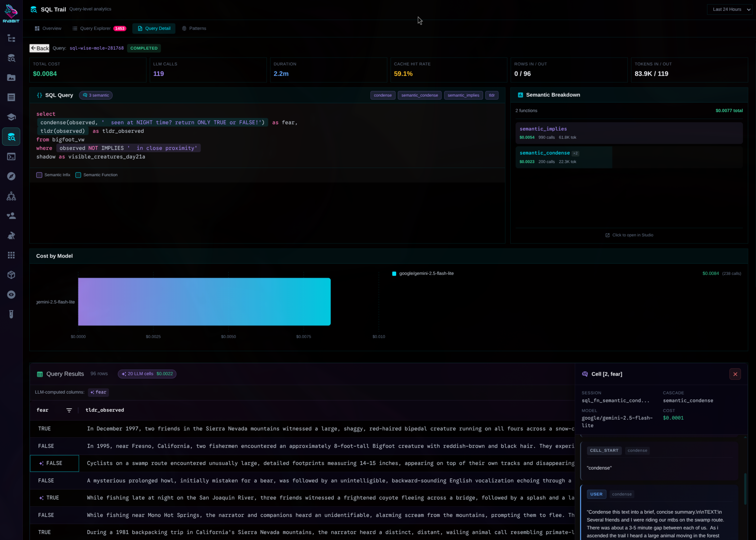Screen dimensions: 756x540
Task: Select the graduation cap icon in the sidebar
Action: 11,117
